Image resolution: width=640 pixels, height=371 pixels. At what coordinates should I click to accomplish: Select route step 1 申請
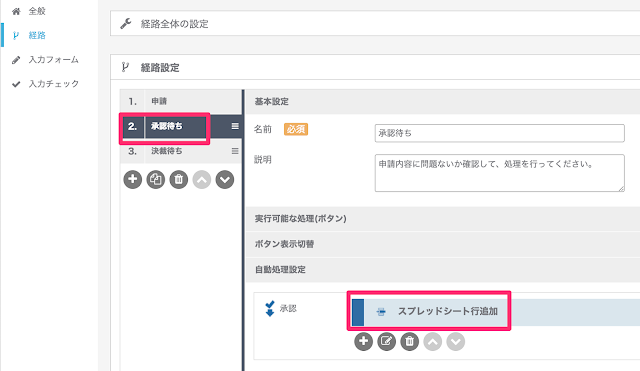tap(181, 101)
